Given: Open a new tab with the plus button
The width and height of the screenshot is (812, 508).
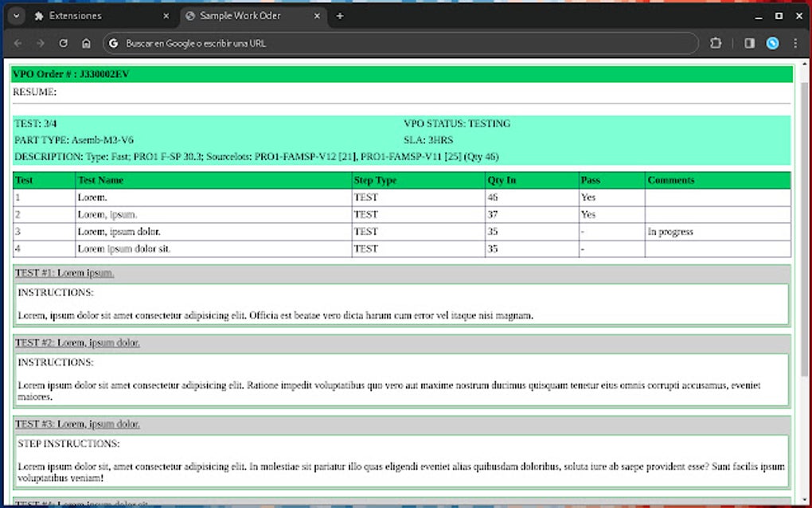Looking at the screenshot, I should pos(340,15).
